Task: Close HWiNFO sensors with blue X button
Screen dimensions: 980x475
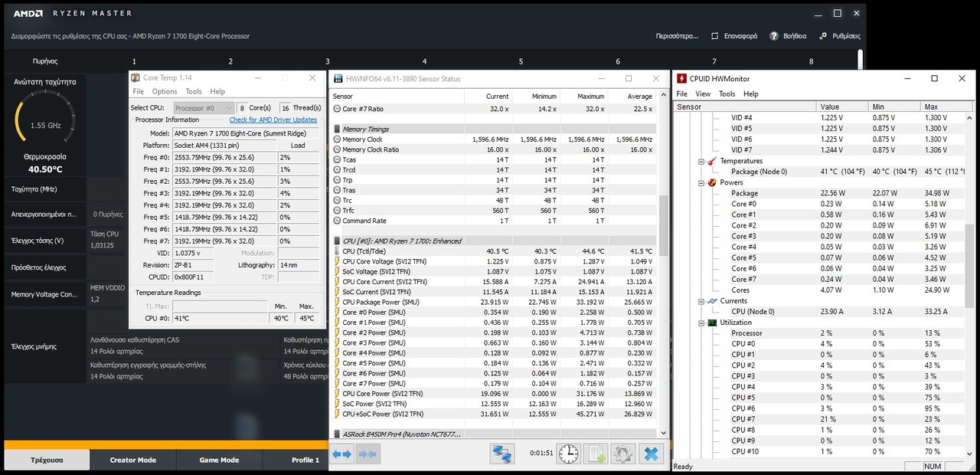Action: [651, 454]
